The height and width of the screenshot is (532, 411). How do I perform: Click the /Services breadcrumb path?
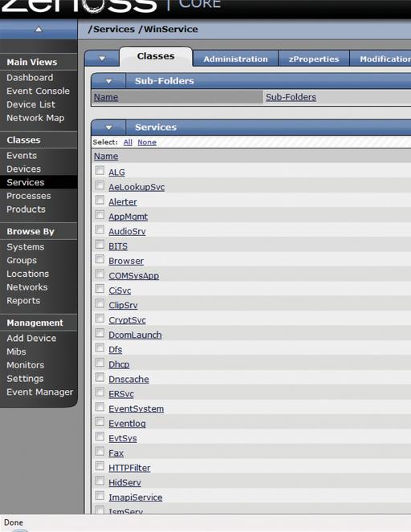112,29
